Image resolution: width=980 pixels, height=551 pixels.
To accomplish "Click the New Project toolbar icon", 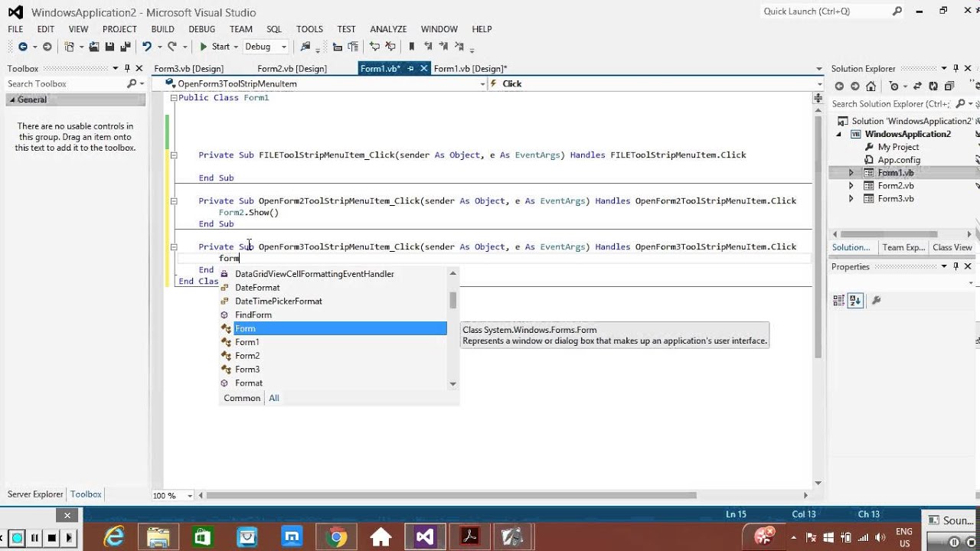I will (70, 47).
